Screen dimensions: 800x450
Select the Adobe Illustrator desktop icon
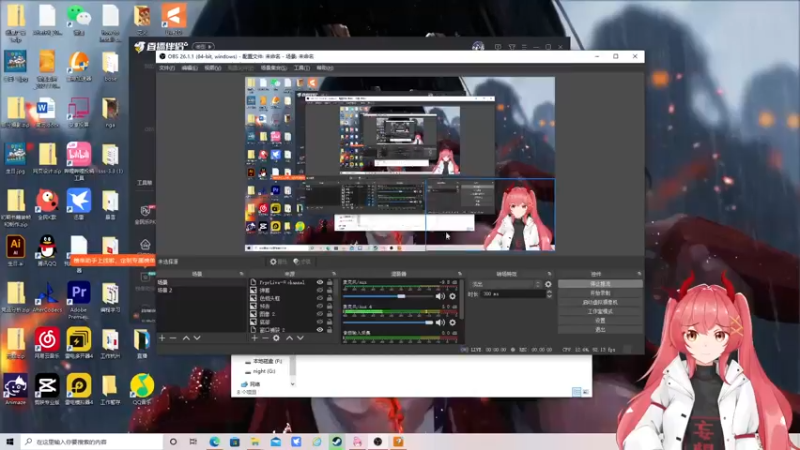pos(15,250)
